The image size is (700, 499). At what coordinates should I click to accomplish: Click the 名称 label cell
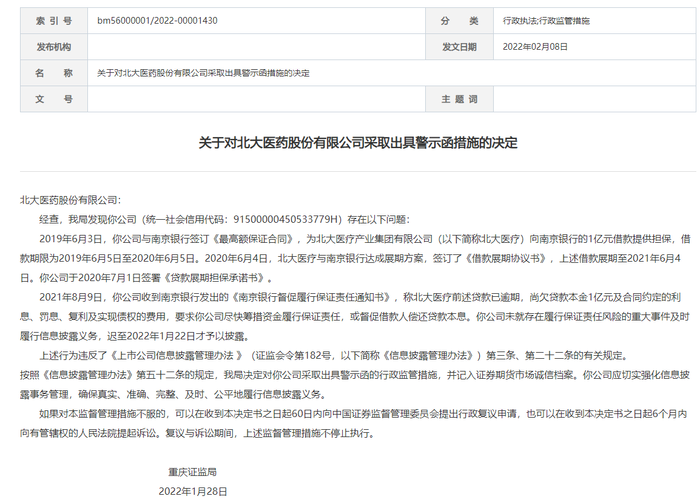(x=54, y=73)
